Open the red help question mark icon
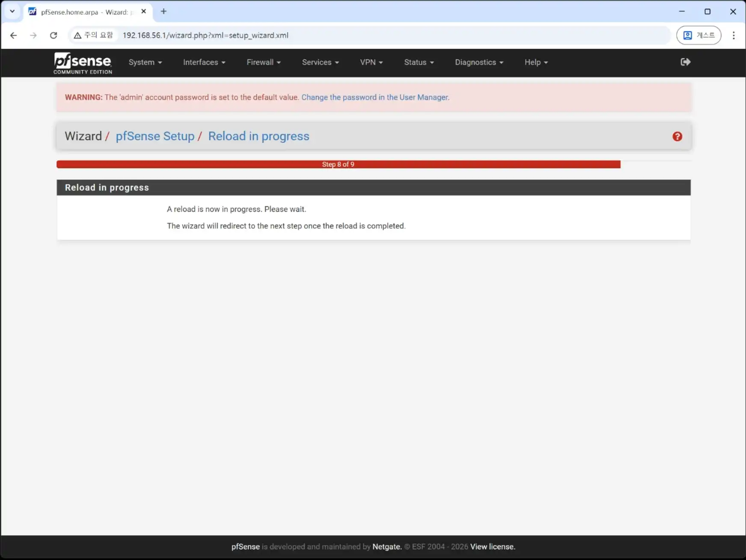Viewport: 746px width, 560px height. 677,136
